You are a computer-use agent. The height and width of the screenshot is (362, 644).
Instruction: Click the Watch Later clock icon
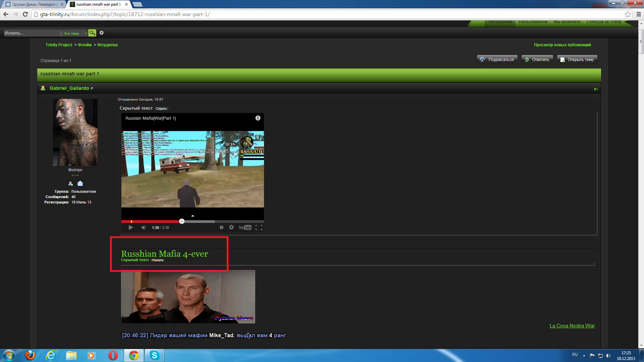coord(221,228)
